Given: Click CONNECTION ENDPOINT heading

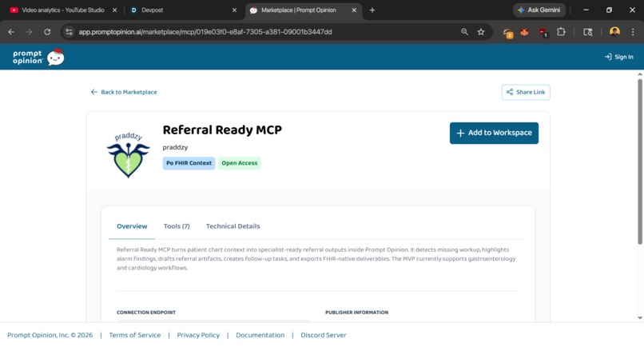Looking at the screenshot, I should tap(146, 313).
